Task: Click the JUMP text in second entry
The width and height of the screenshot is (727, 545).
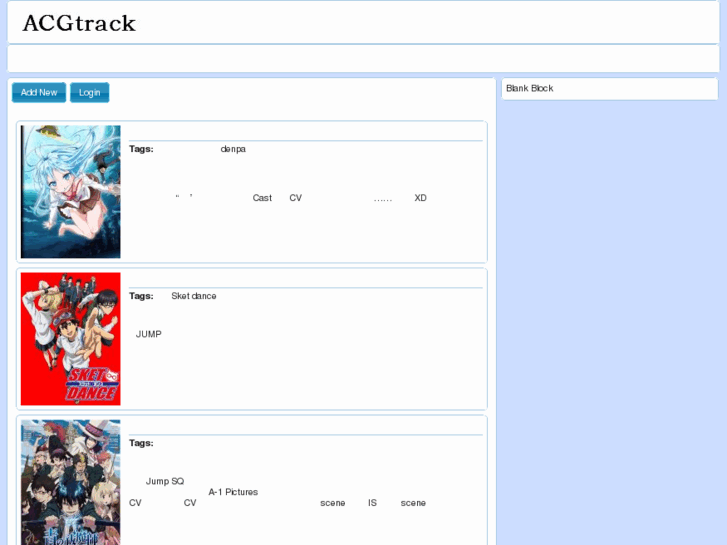Action: pyautogui.click(x=148, y=334)
